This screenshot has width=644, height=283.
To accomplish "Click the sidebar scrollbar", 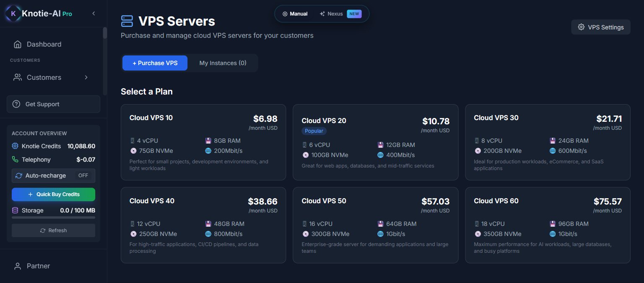I will point(105,33).
